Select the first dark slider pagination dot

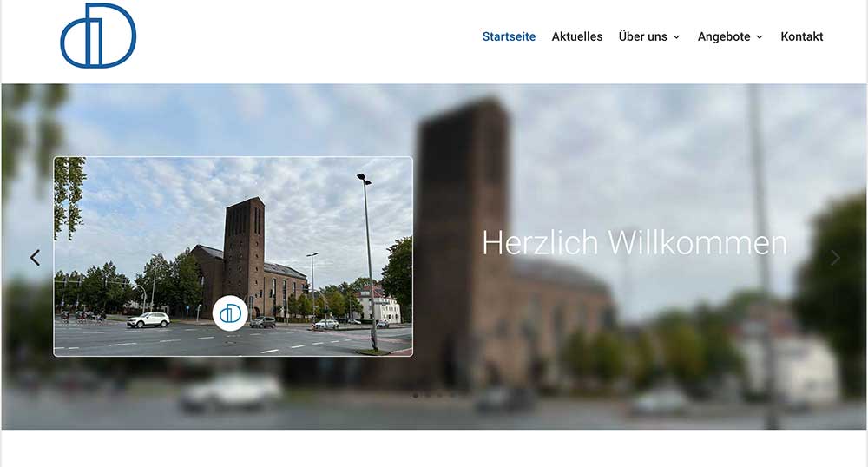(416, 395)
